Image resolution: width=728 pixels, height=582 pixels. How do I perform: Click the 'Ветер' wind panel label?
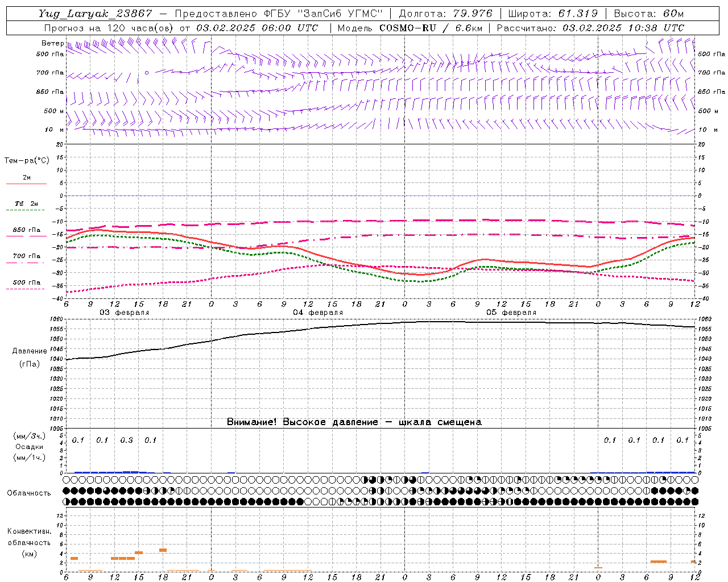click(52, 43)
